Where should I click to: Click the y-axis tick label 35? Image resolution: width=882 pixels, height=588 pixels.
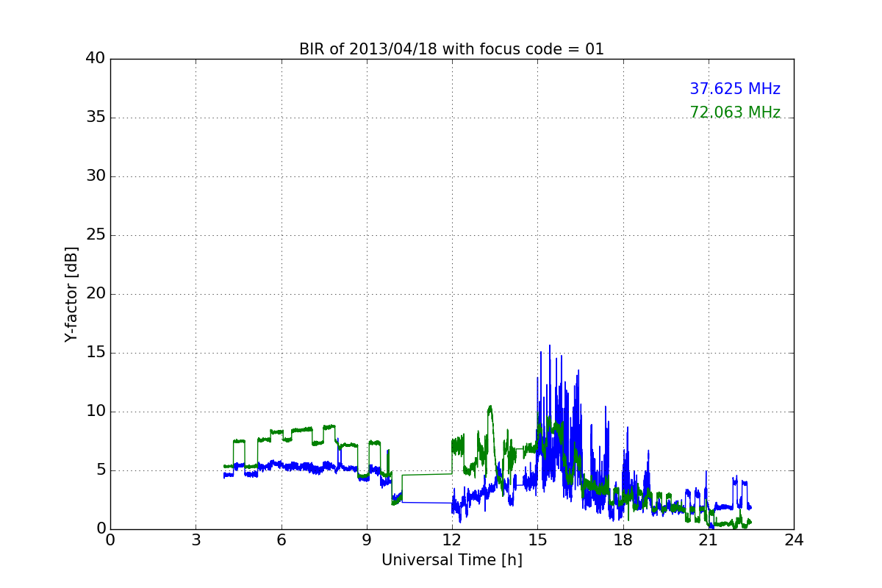96,118
